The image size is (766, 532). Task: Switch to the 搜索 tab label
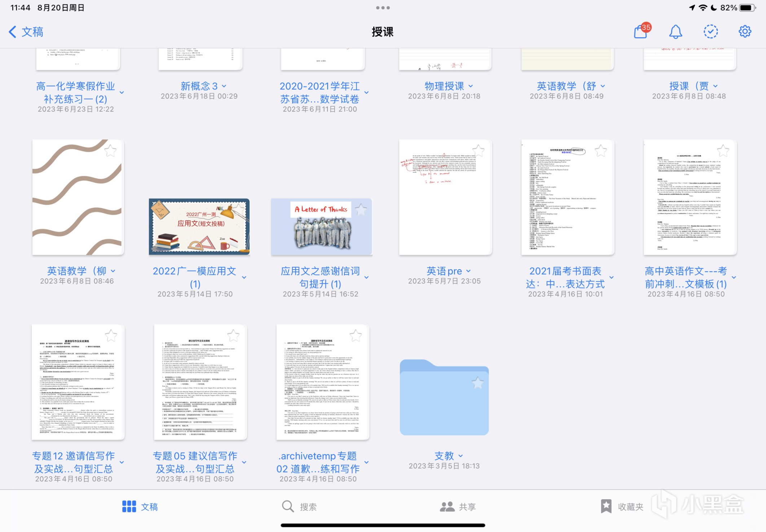pyautogui.click(x=308, y=507)
